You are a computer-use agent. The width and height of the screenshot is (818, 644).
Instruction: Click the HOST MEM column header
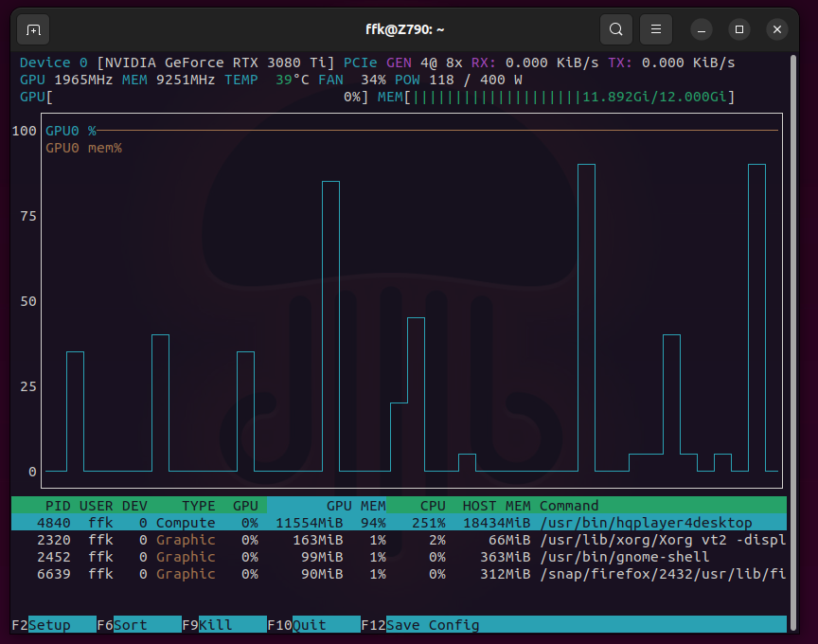point(496,506)
